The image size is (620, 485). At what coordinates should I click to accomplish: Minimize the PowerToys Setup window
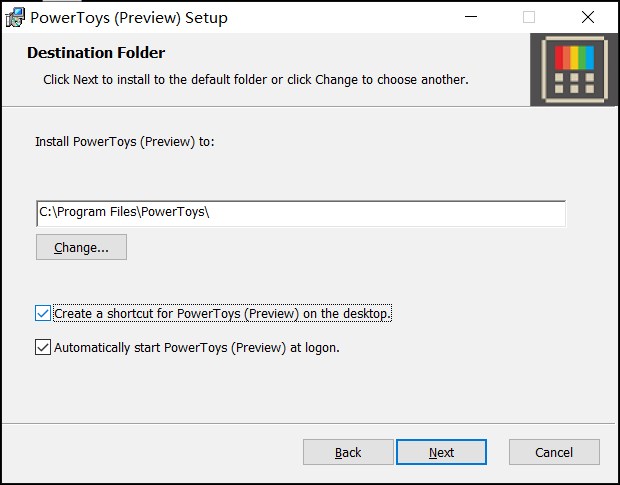[470, 17]
